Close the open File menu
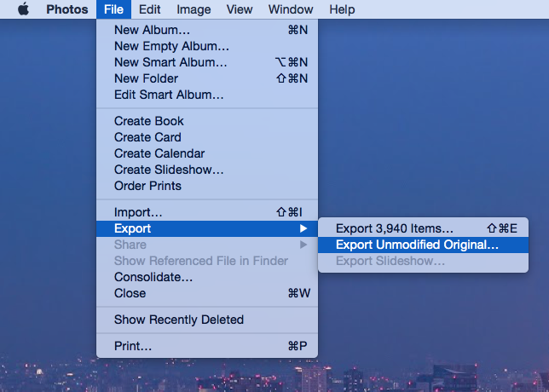 point(113,9)
